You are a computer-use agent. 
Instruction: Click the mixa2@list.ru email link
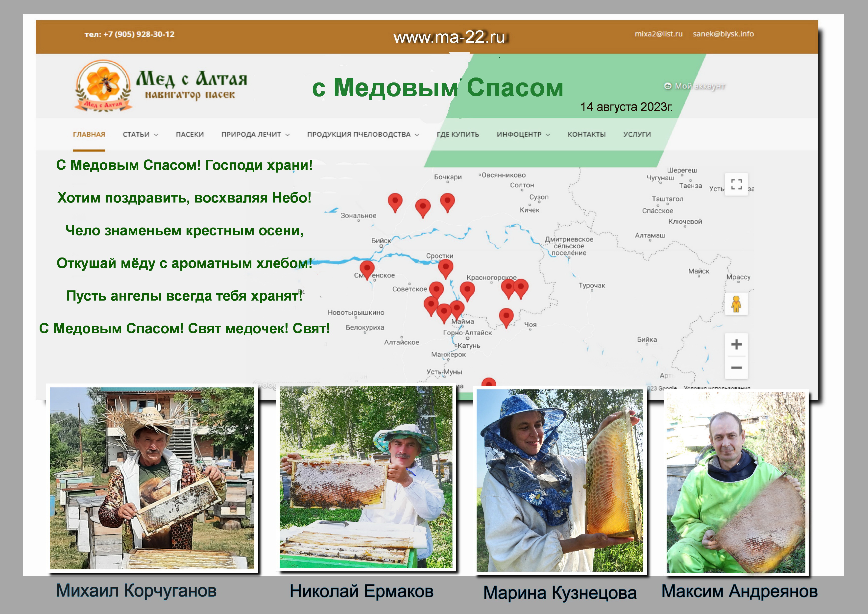(659, 34)
